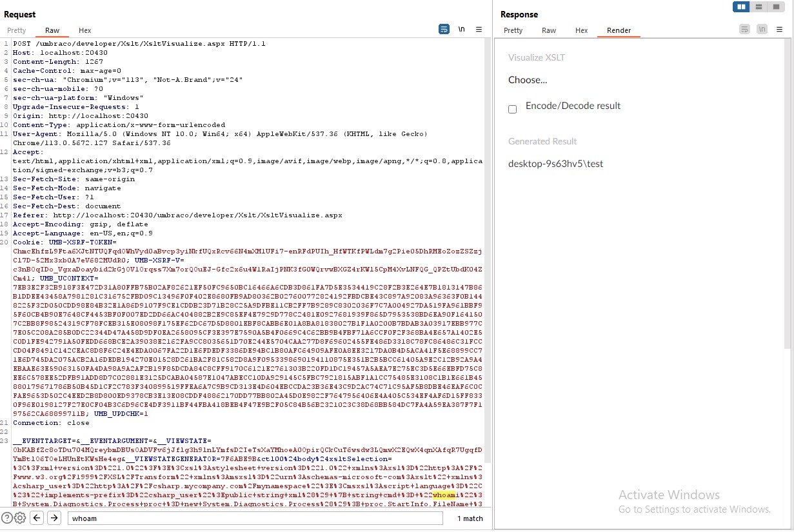Screen dimensions: 794x532
Task: Switch Response view to Hex tab
Action: pyautogui.click(x=582, y=30)
